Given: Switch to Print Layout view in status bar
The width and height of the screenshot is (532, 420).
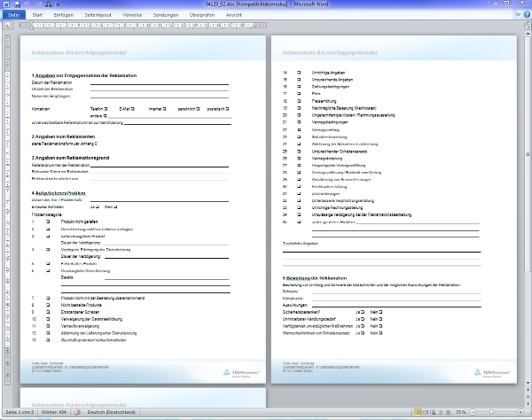Looking at the screenshot, I should [418, 414].
